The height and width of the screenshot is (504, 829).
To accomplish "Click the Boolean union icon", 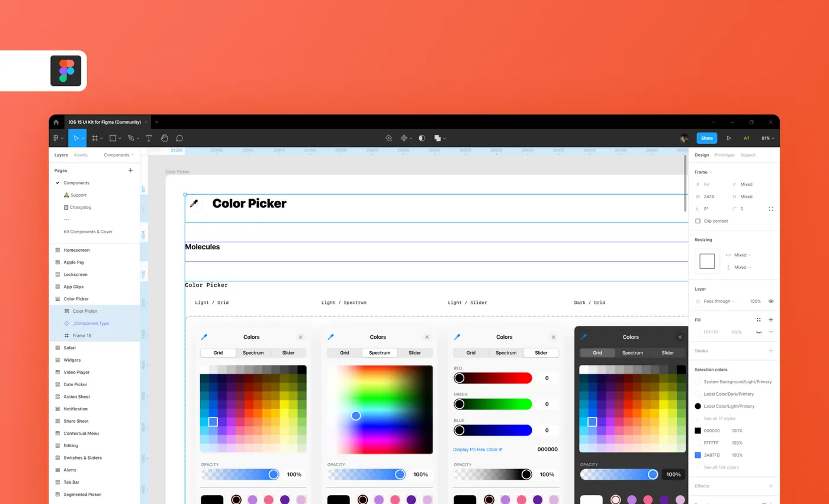I will pos(438,138).
